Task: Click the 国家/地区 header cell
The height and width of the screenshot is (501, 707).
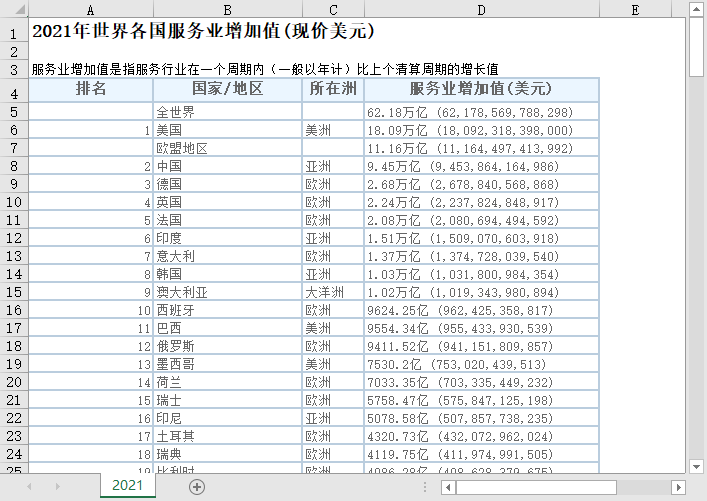Action: [228, 89]
